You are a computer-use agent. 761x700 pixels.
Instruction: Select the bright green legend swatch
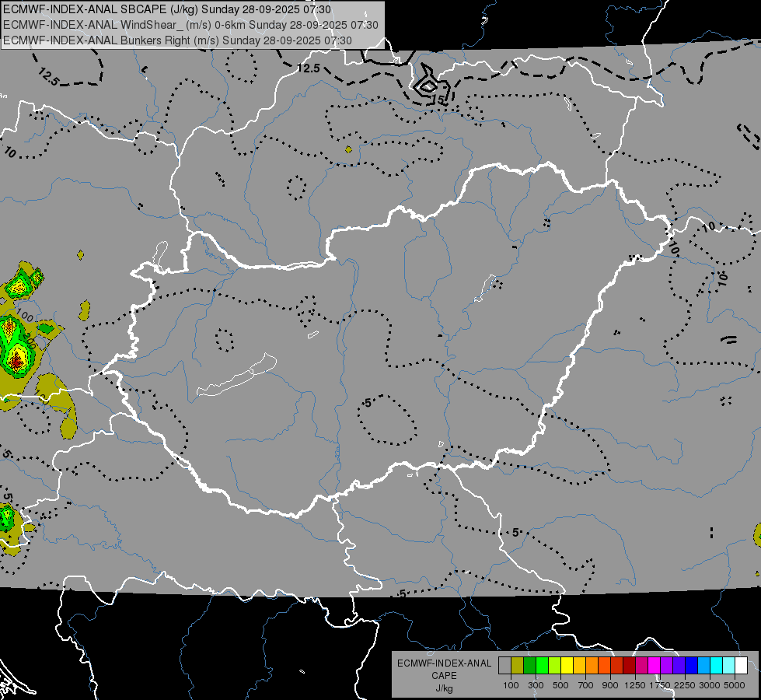click(x=542, y=666)
